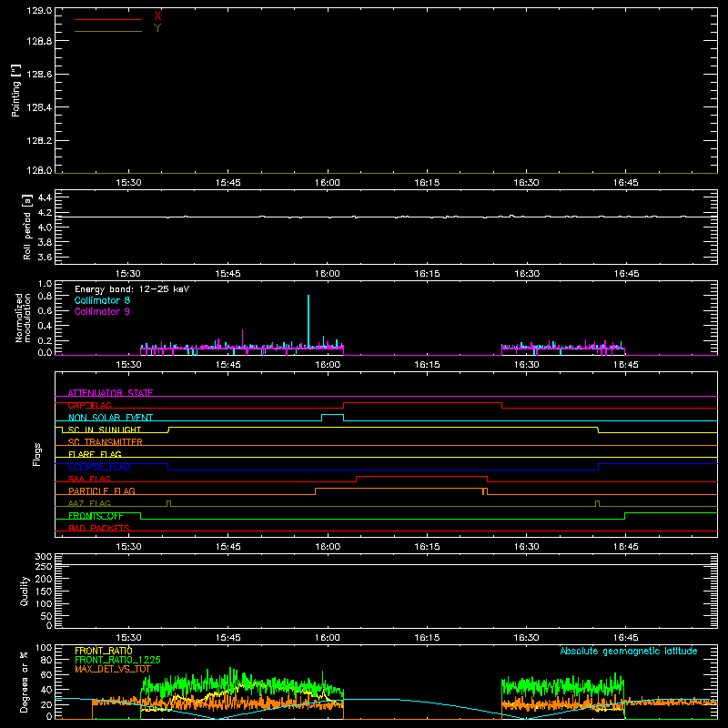
Task: Click the SAA_FLAG label
Action: [89, 479]
